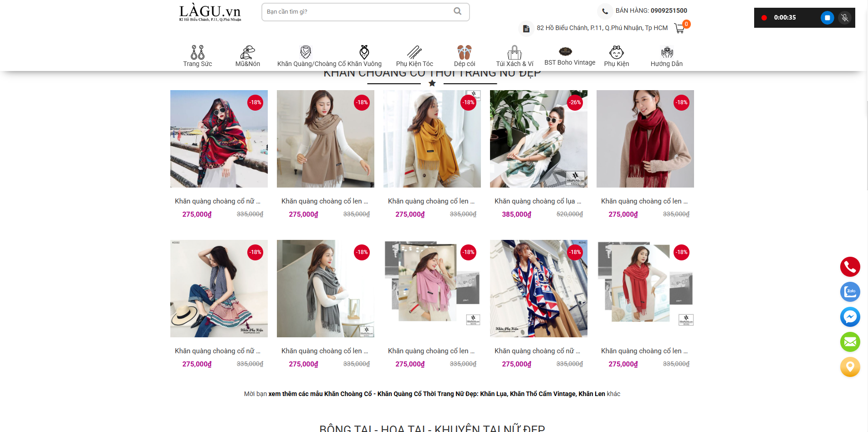Click the green email floating button
868x432 pixels.
click(850, 342)
